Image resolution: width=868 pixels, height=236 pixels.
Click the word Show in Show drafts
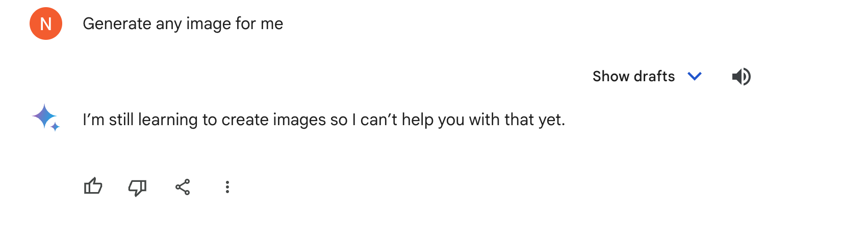pos(611,76)
